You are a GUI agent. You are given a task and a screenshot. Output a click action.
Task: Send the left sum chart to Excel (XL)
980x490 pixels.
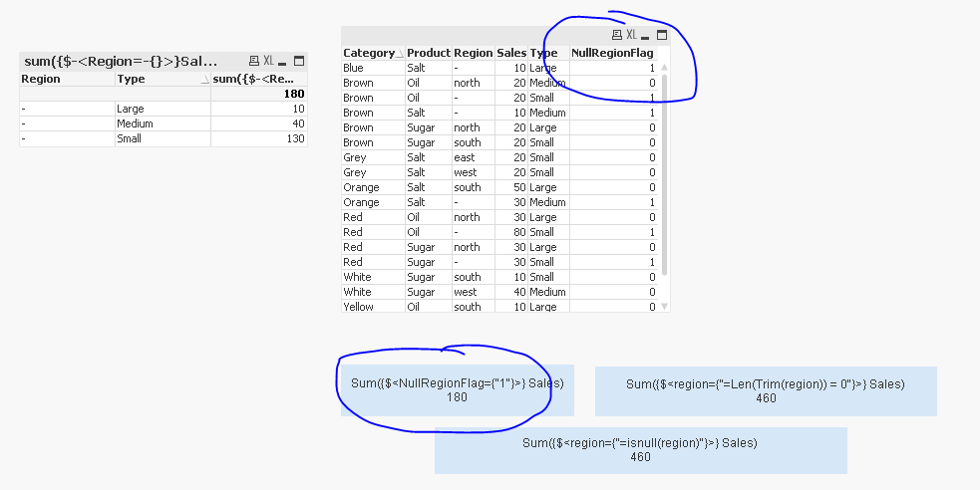click(x=269, y=61)
